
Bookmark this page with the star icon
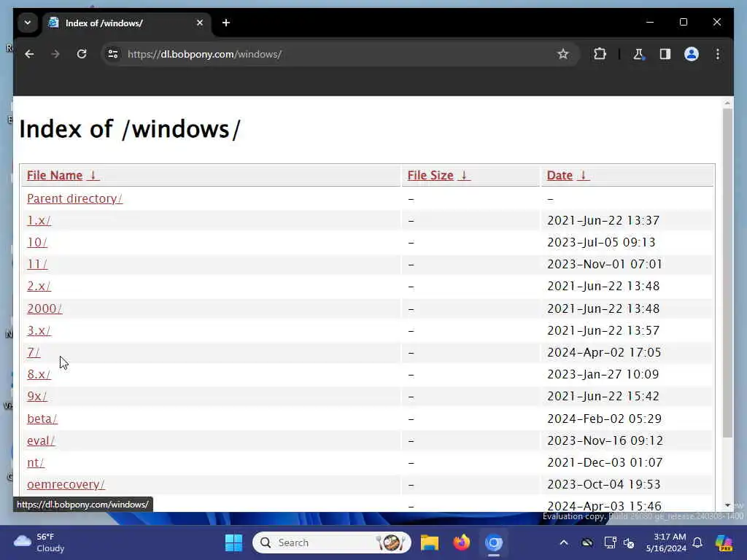coord(563,54)
